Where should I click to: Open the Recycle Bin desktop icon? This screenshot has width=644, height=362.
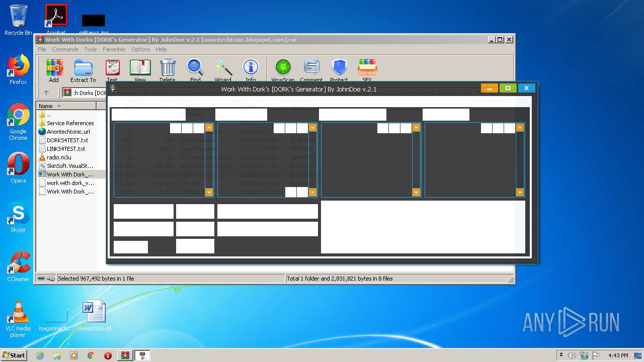point(18,20)
